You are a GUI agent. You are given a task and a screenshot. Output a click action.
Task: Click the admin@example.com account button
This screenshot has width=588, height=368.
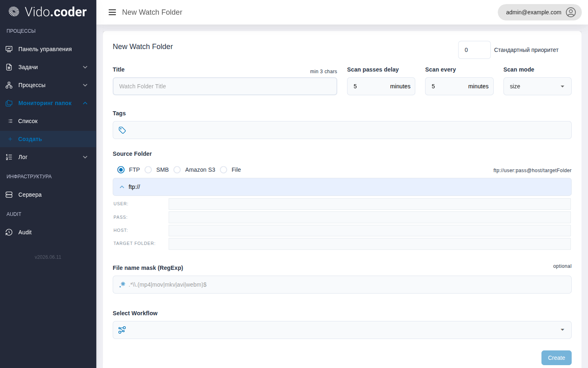[x=540, y=12]
